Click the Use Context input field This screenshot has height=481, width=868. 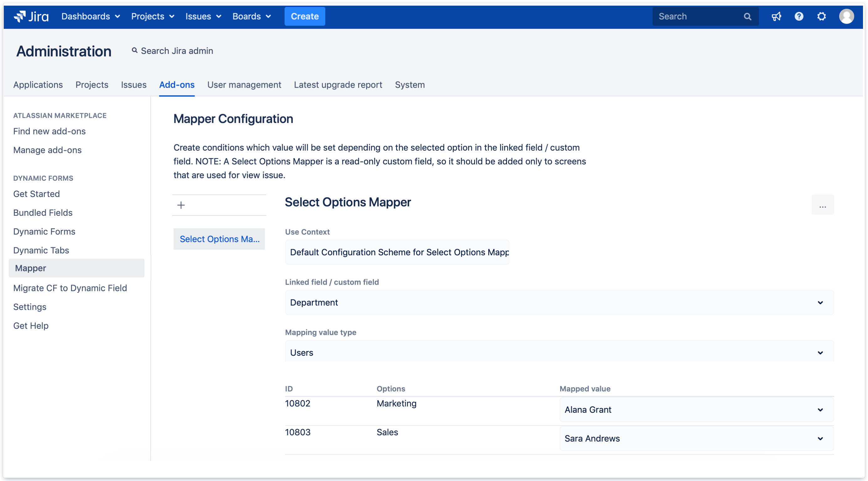(397, 252)
